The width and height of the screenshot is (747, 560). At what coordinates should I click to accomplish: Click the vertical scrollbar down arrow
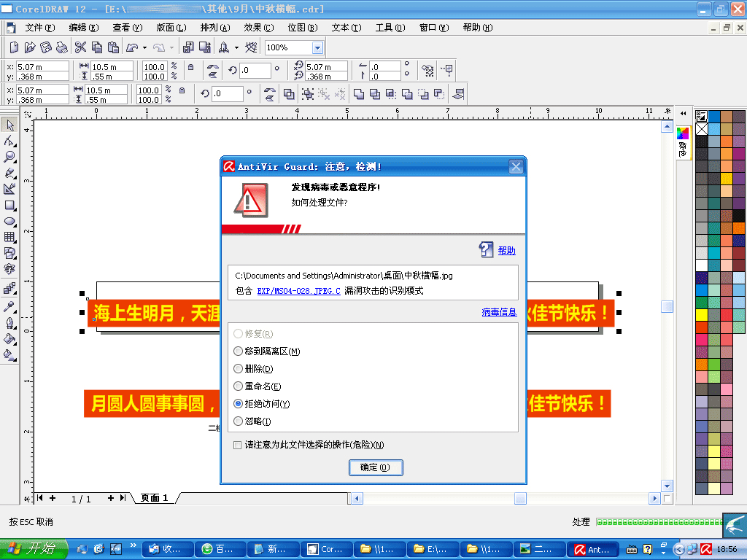667,486
